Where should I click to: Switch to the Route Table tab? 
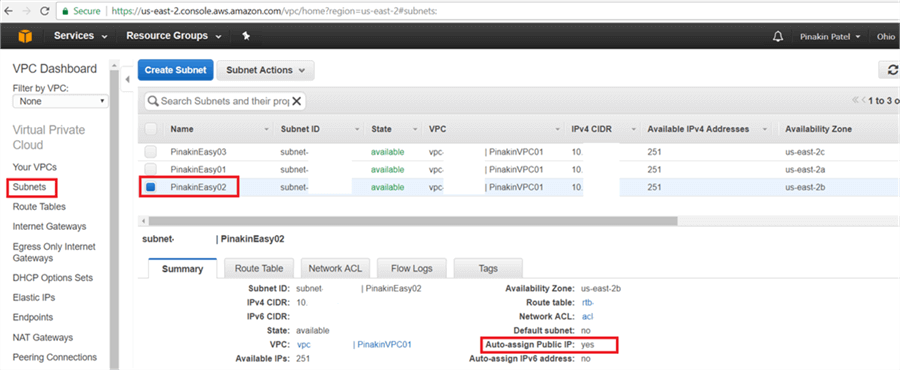click(x=259, y=268)
